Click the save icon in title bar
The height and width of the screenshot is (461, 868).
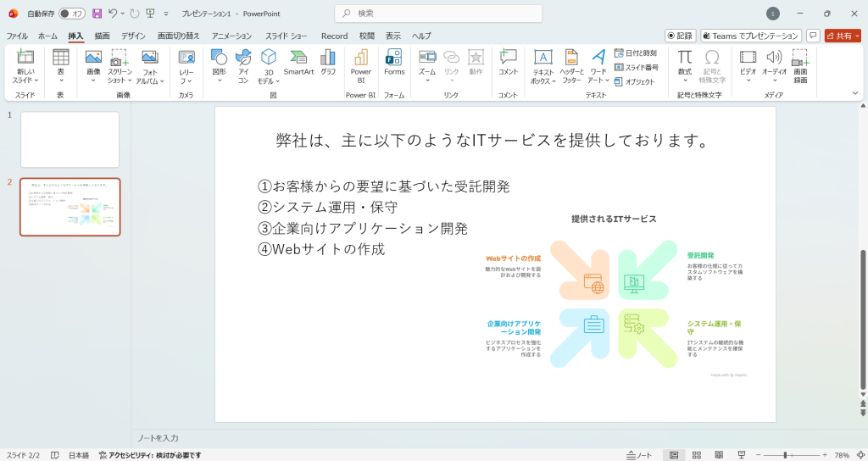[x=97, y=14]
